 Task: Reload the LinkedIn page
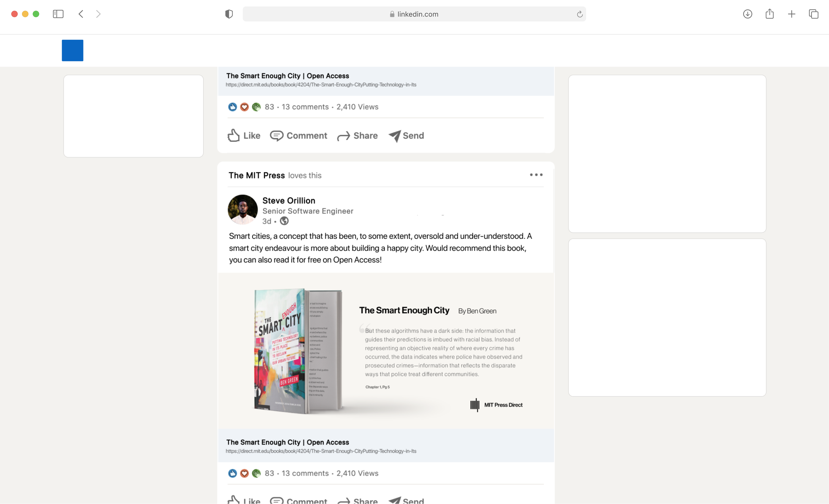(x=579, y=14)
